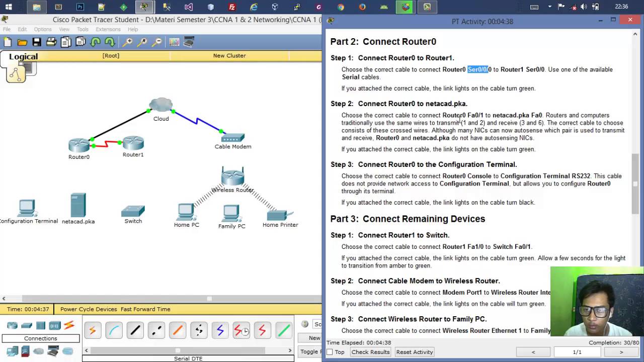Open the custom devices dialog icon
644x362 pixels.
(189, 42)
